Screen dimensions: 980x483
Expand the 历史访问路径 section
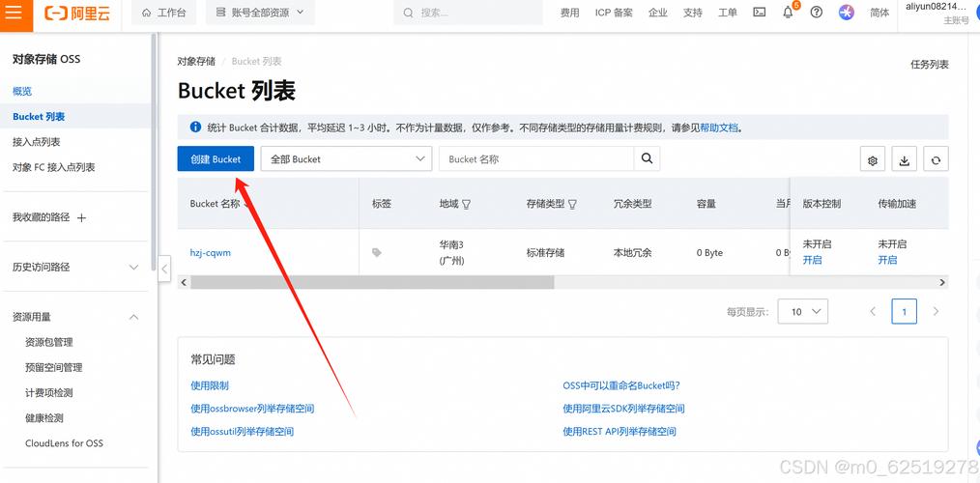click(134, 268)
